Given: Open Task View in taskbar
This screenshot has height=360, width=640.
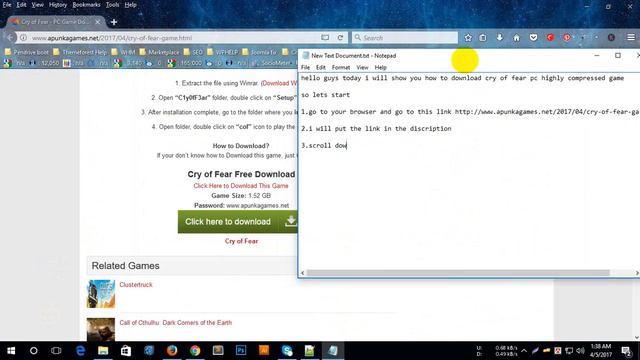Looking at the screenshot, I should (56, 351).
